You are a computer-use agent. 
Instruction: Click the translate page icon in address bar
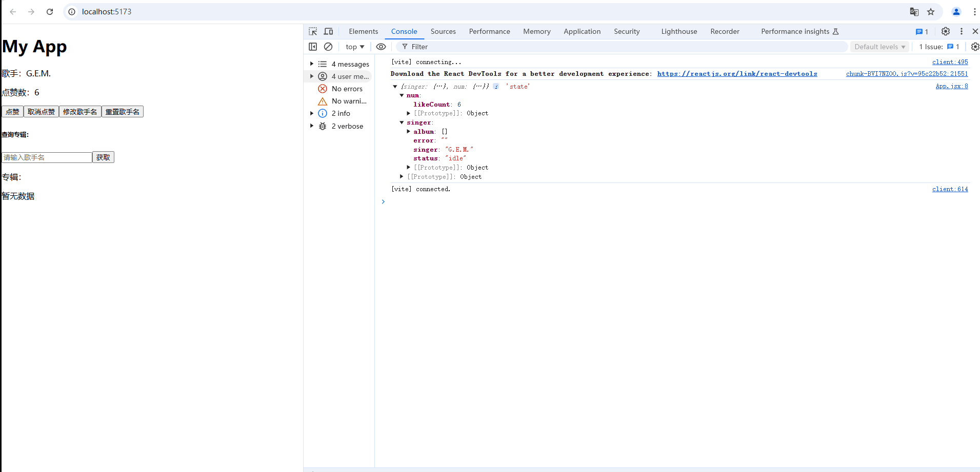(x=914, y=12)
